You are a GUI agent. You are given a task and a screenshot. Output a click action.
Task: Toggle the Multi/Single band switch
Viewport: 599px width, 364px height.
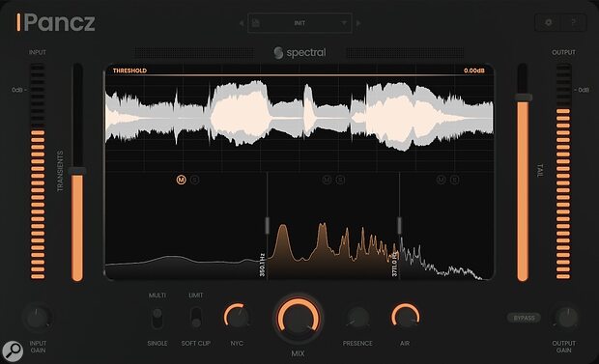157,319
